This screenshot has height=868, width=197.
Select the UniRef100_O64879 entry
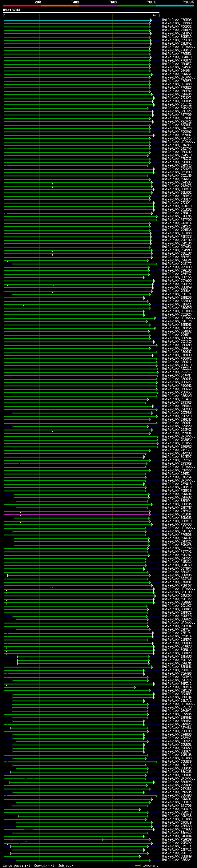coord(177,57)
